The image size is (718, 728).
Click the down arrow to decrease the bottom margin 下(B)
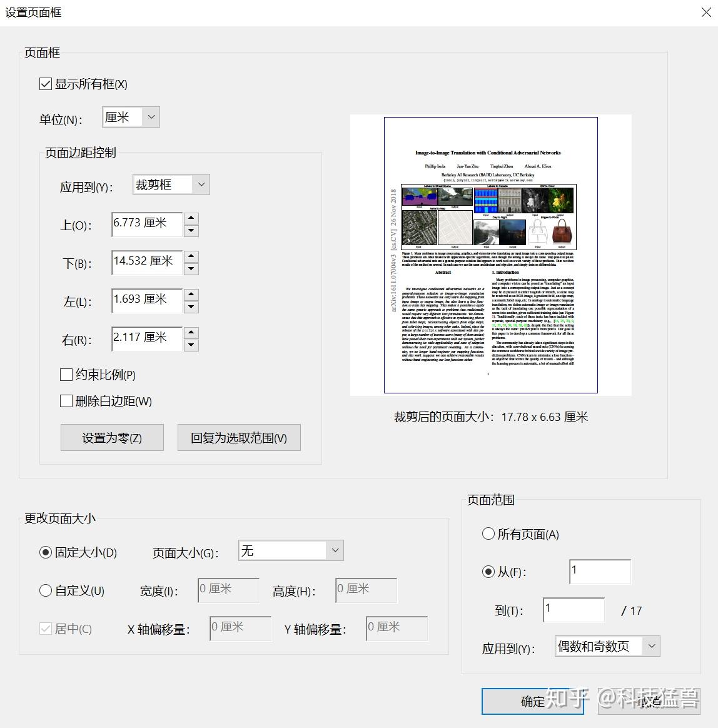pyautogui.click(x=191, y=269)
